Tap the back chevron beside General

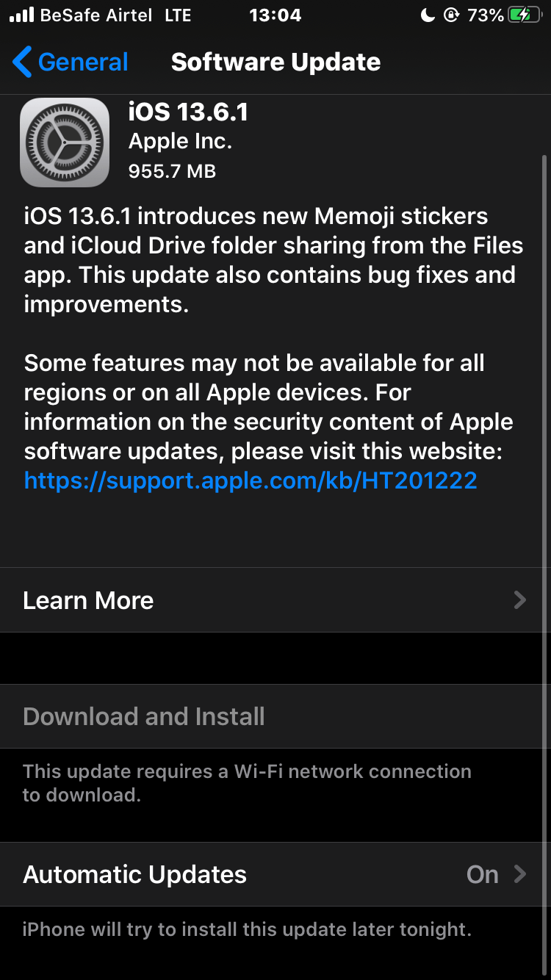point(22,62)
